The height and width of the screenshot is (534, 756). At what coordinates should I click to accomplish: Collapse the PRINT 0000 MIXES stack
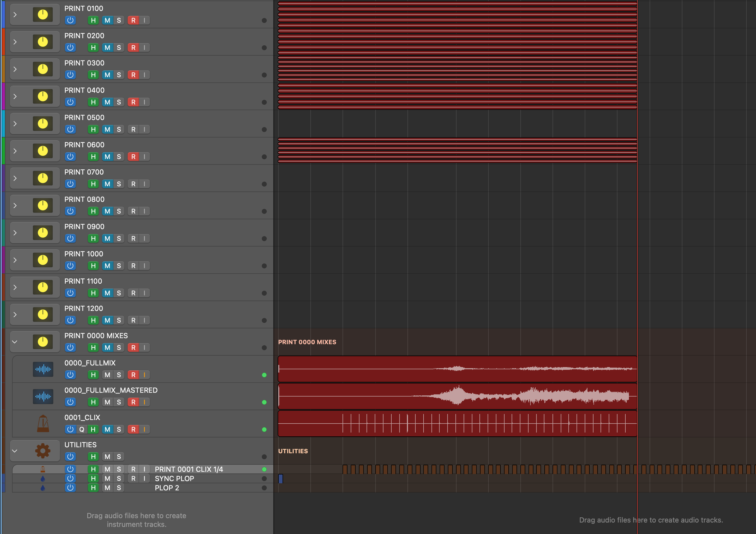15,342
